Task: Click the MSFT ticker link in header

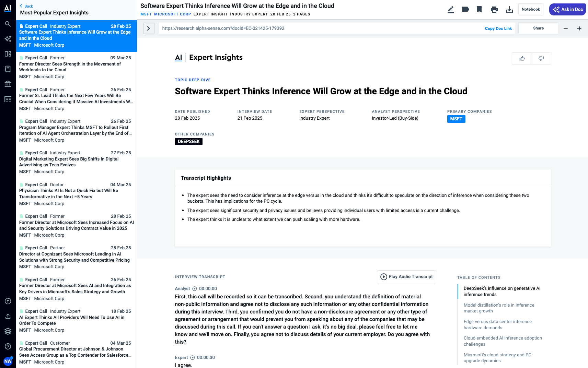Action: point(146,14)
